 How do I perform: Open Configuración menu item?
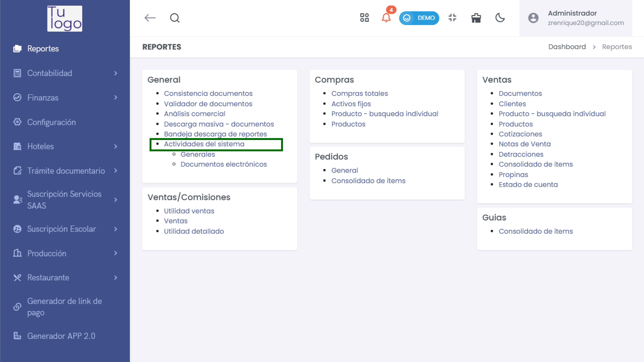(x=52, y=122)
